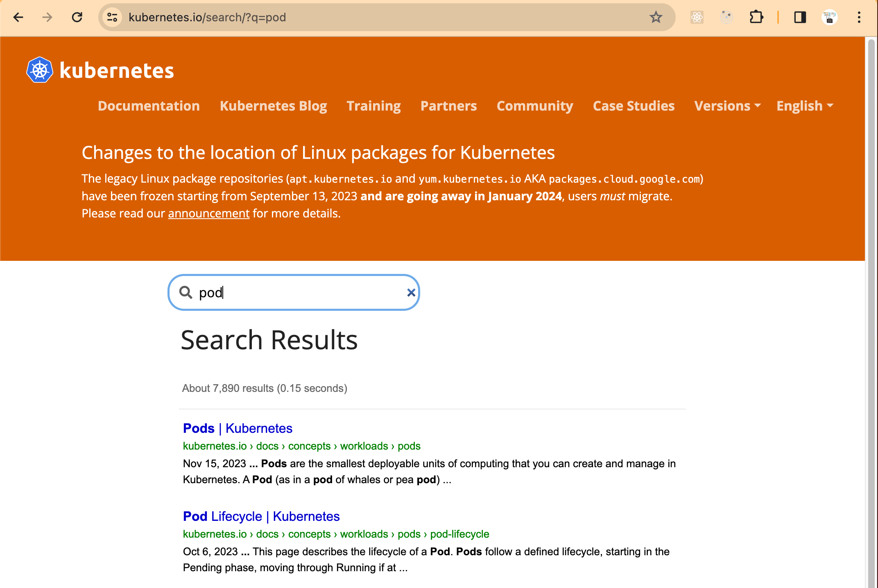Click the browser back arrow
The width and height of the screenshot is (878, 588).
(18, 17)
